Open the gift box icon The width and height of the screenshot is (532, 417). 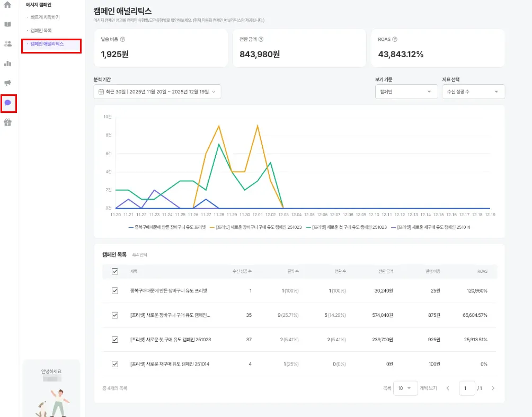7,122
